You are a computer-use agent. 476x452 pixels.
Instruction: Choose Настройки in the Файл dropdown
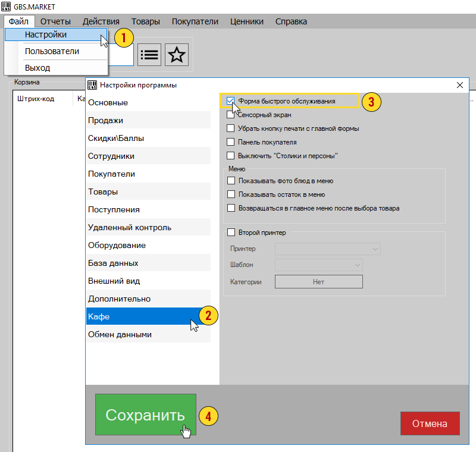point(56,34)
